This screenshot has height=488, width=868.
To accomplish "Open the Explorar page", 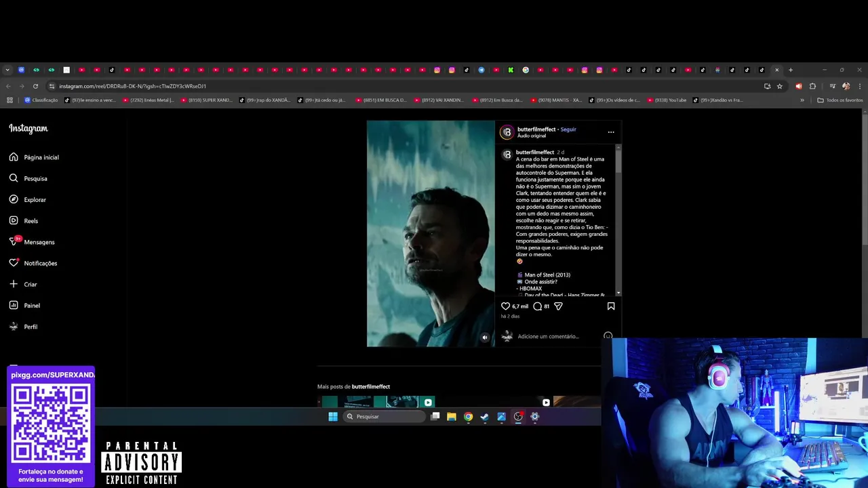I will tap(28, 199).
